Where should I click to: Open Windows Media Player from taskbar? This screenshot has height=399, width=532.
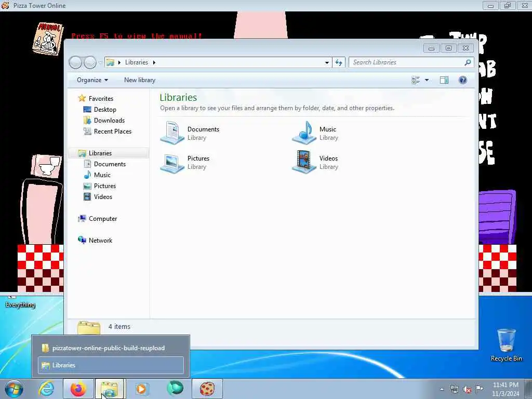tap(141, 389)
